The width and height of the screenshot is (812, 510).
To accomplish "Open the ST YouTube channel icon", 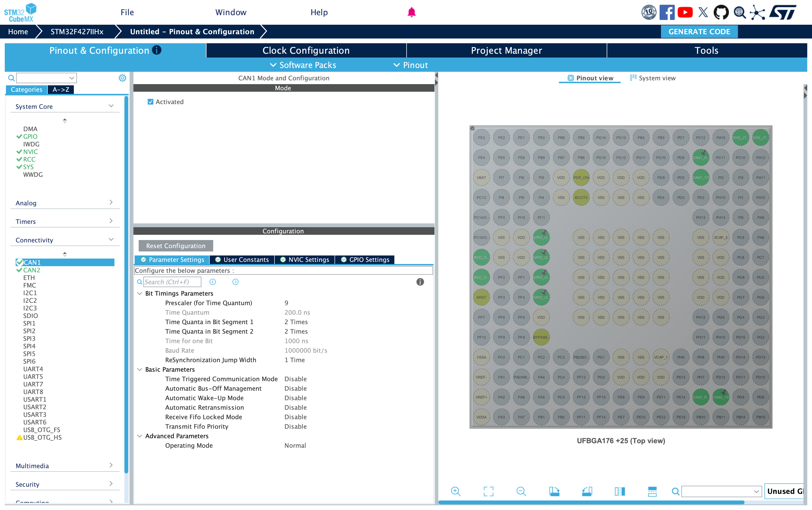I will [685, 13].
